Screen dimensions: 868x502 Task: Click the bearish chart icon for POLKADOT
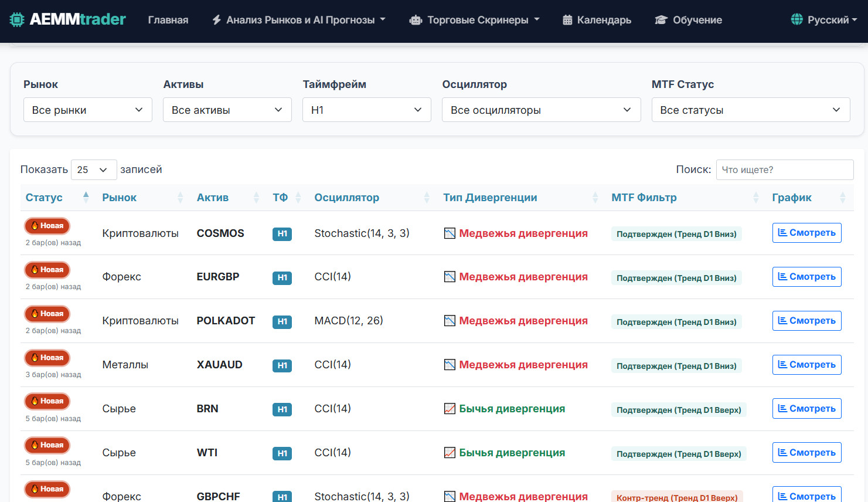450,321
